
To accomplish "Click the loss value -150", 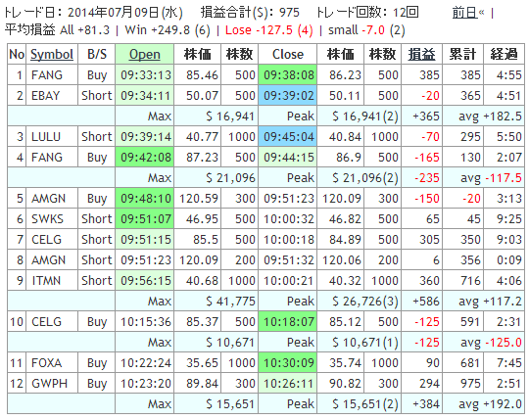I will (x=427, y=198).
